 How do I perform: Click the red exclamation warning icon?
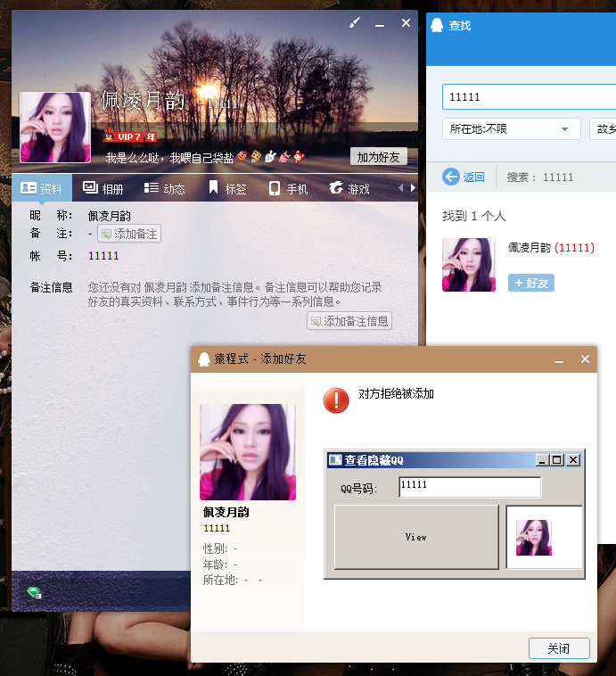pyautogui.click(x=336, y=400)
